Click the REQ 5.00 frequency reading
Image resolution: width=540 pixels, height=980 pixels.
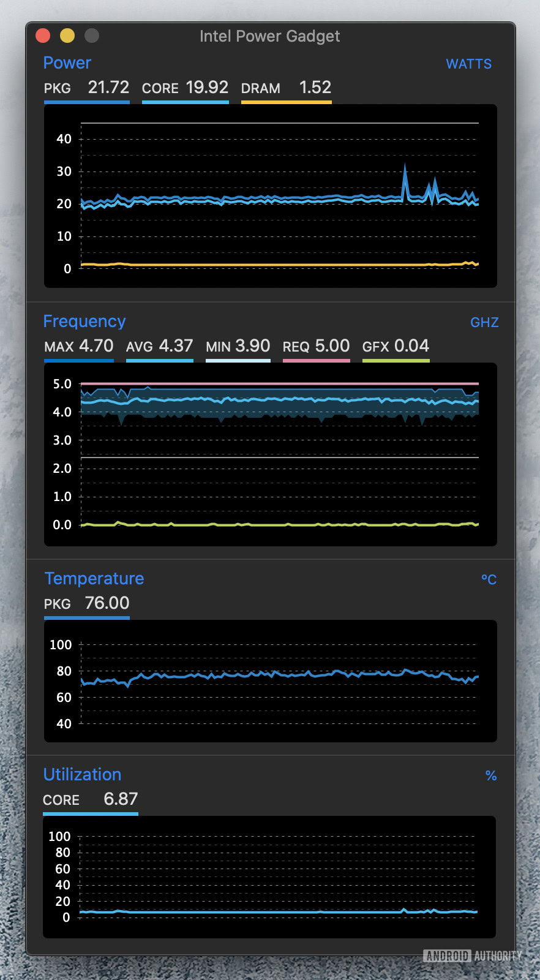pyautogui.click(x=316, y=346)
